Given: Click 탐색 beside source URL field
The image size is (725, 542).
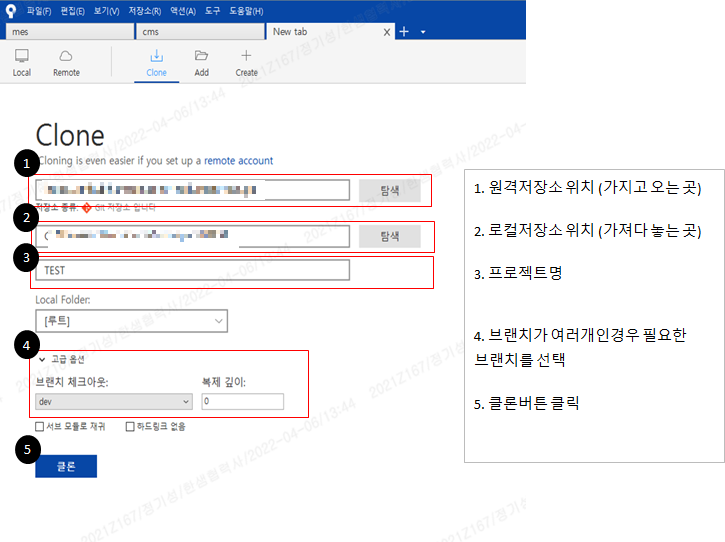Looking at the screenshot, I should point(390,190).
